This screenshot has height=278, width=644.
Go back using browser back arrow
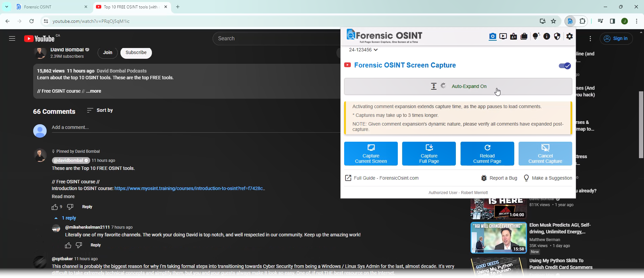[7, 21]
